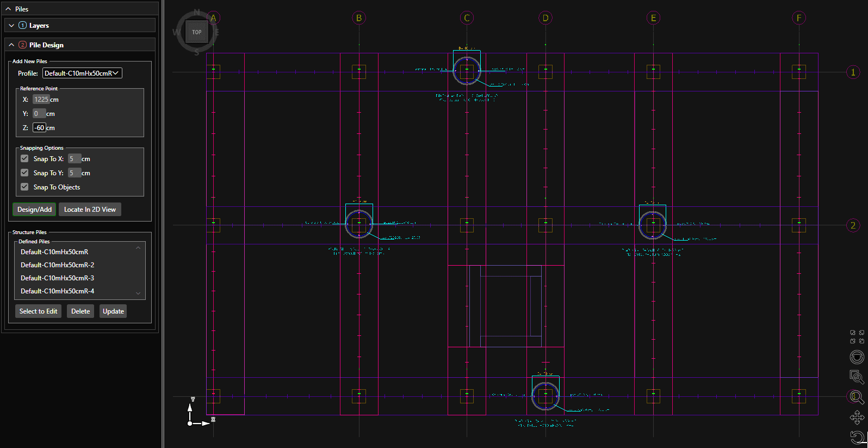Toggle the Snap To X checkbox
868x448 pixels.
[24, 158]
